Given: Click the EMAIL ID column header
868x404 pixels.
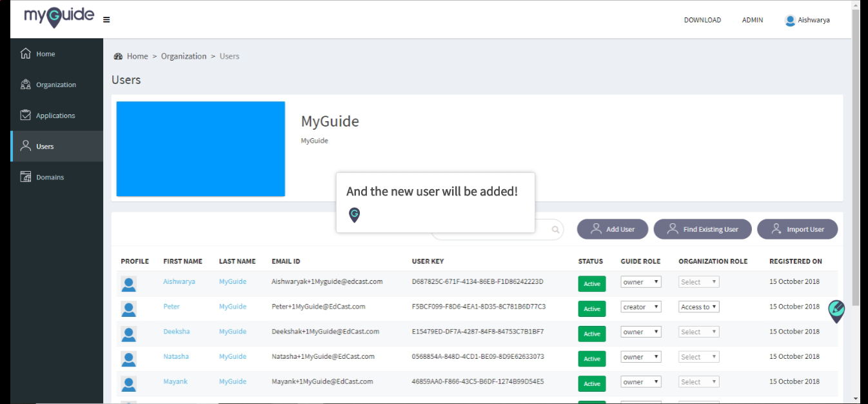Looking at the screenshot, I should pos(286,261).
